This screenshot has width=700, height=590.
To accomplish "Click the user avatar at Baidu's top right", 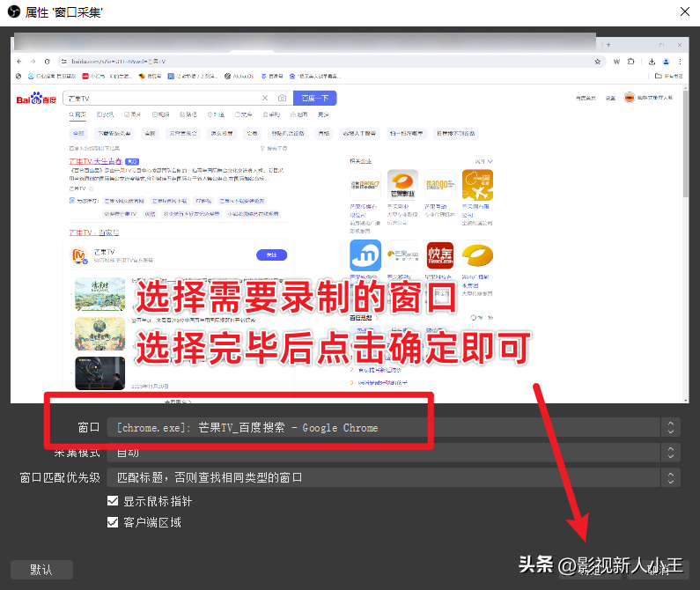I will pos(630,98).
